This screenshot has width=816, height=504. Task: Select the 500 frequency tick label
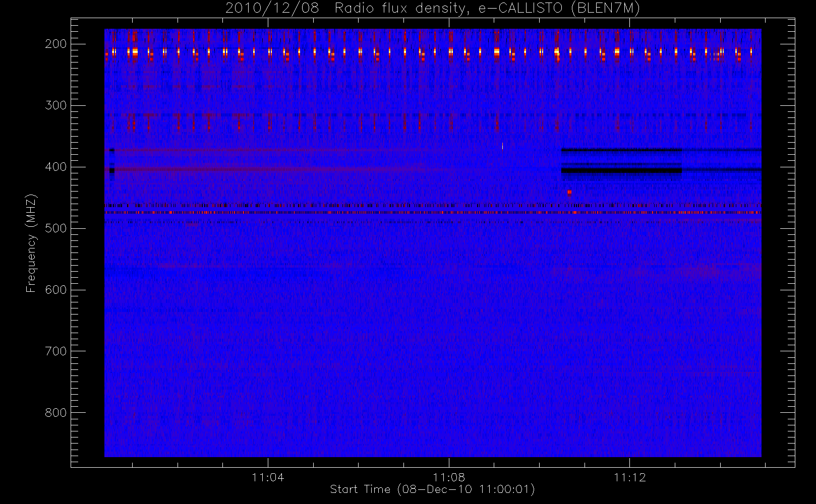[56, 228]
